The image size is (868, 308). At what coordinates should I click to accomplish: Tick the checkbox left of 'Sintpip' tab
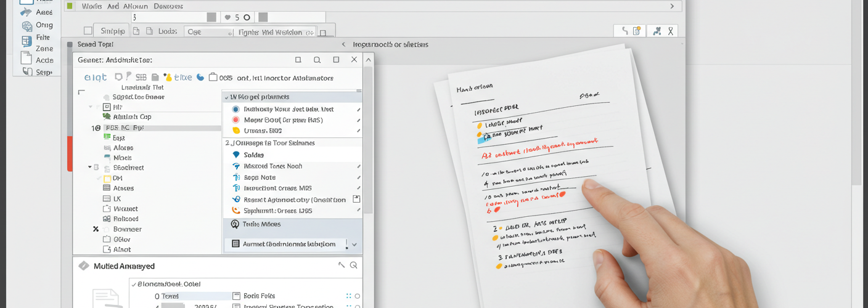coord(88,31)
